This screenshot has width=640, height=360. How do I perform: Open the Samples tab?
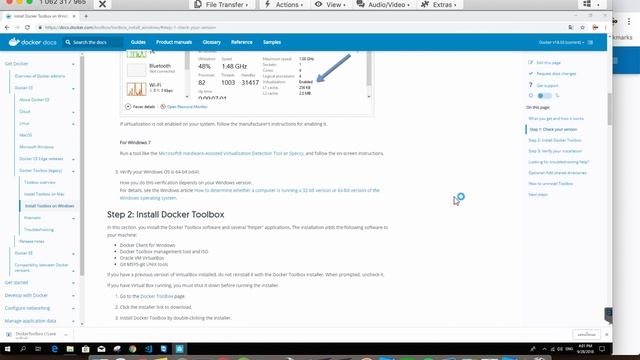(272, 42)
